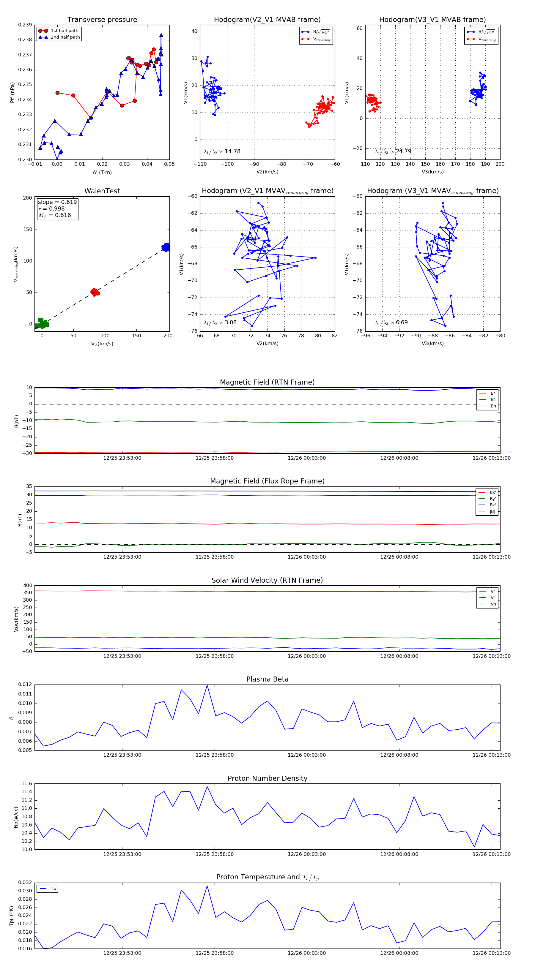This screenshot has width=535, height=980.
Task: Select the 'Vr' legend entry
Action: pyautogui.click(x=487, y=591)
